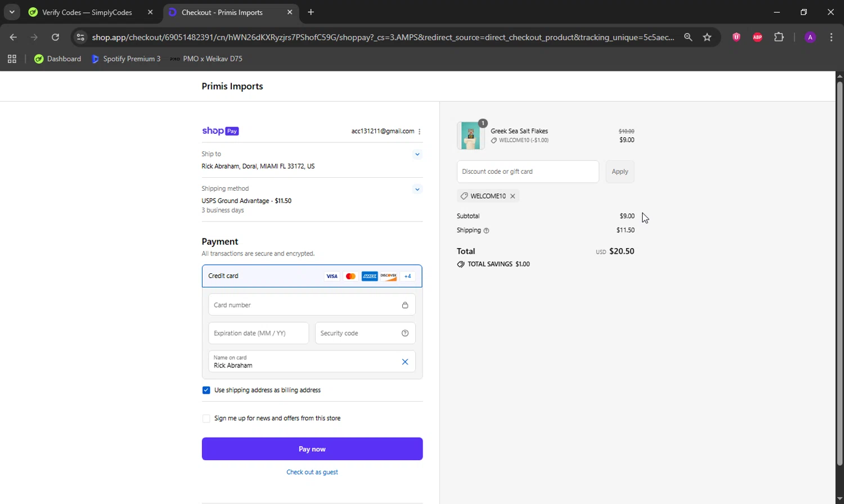Close the Checkout - Primis Imports tab

pyautogui.click(x=290, y=12)
